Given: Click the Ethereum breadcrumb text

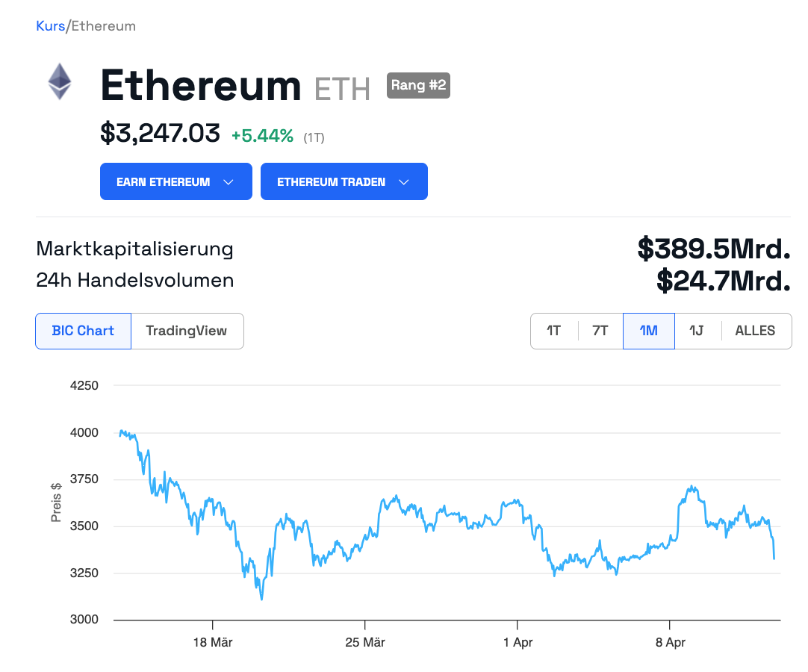Looking at the screenshot, I should (103, 26).
